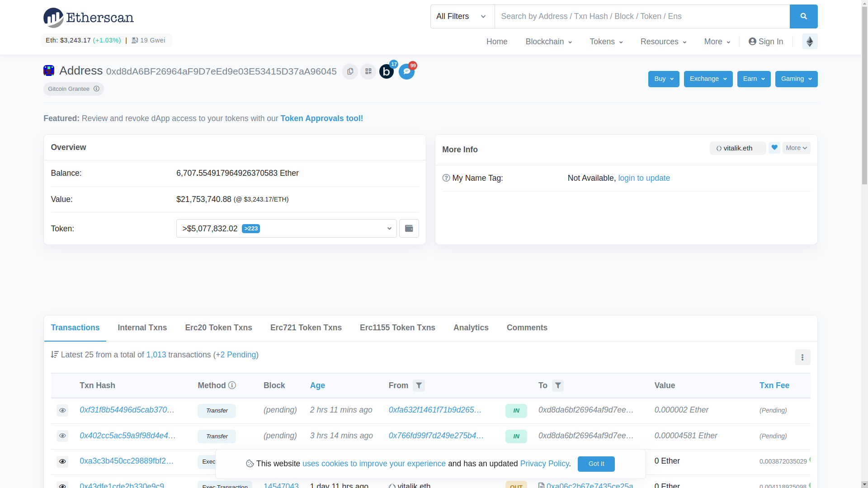Expand the Blockchain menu
The width and height of the screenshot is (868, 488).
point(548,42)
